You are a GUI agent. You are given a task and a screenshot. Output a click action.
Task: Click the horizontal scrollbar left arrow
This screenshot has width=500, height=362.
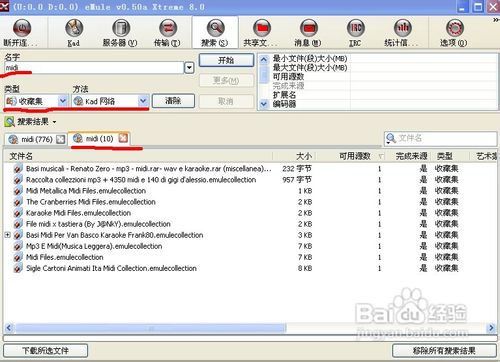click(x=9, y=328)
